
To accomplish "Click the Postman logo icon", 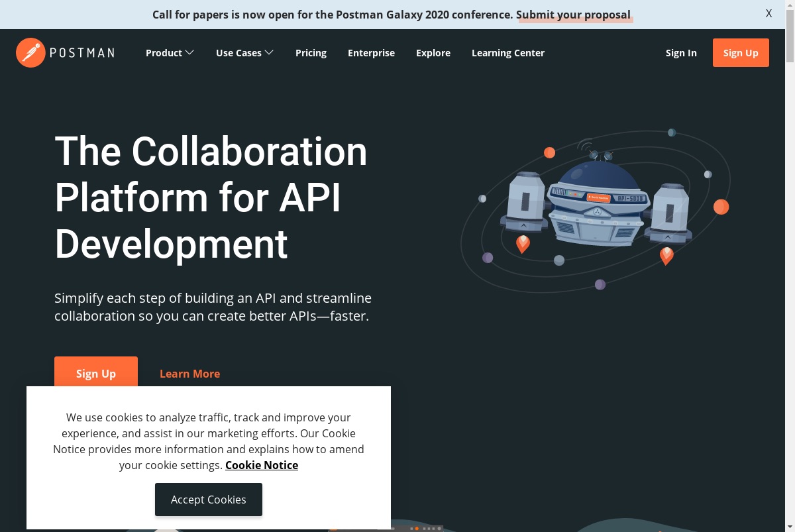I will click(30, 53).
